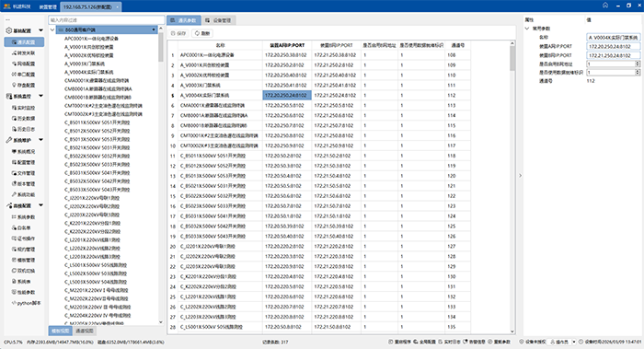Open the 操作员 dropdown in the status bar
Image resolution: width=644 pixels, height=349 pixels.
coord(574,342)
